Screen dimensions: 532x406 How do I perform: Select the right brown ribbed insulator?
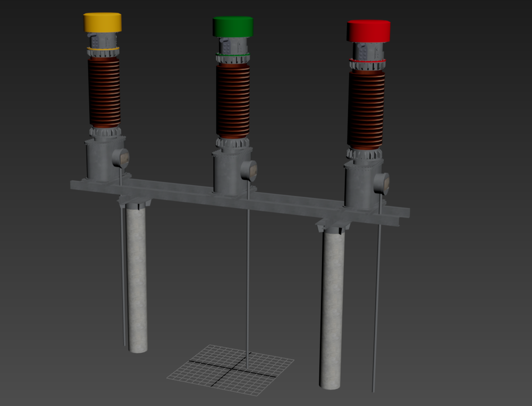coord(366,109)
